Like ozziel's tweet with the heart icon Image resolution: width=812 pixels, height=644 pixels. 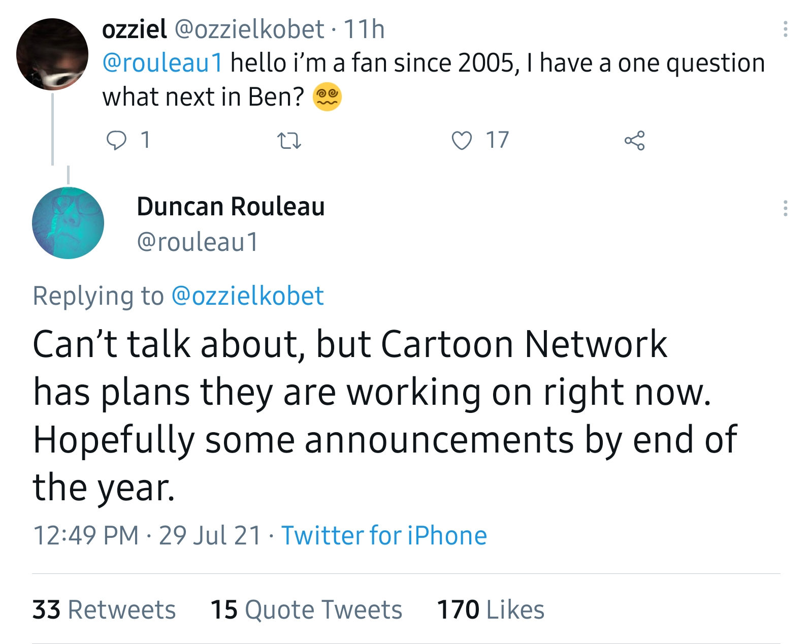(462, 140)
